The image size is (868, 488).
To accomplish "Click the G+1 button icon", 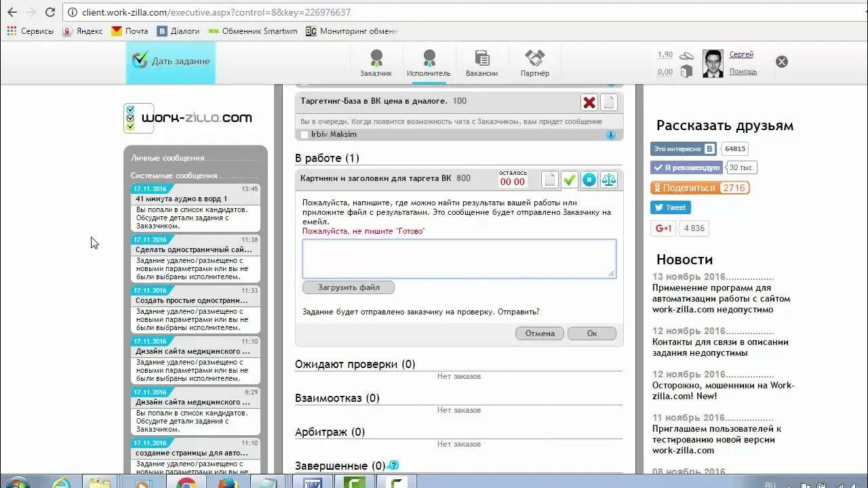I will [663, 228].
